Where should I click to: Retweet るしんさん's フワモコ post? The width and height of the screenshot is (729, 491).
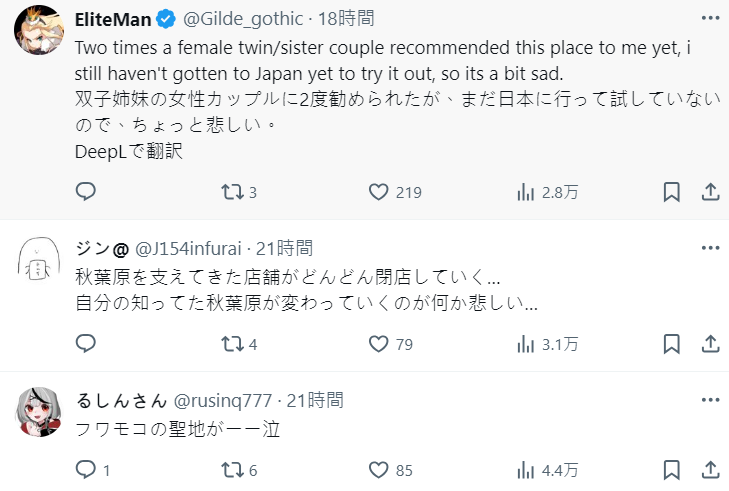(x=232, y=469)
